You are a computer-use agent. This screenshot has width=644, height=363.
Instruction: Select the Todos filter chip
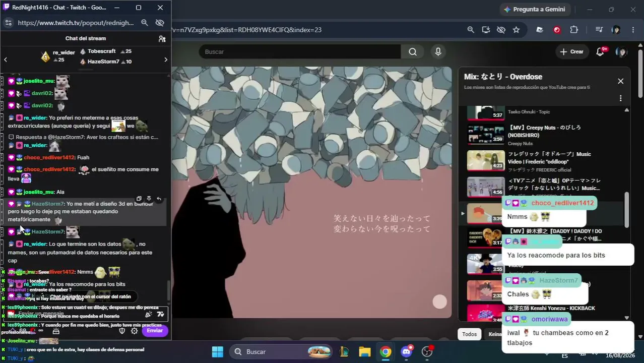click(x=469, y=334)
